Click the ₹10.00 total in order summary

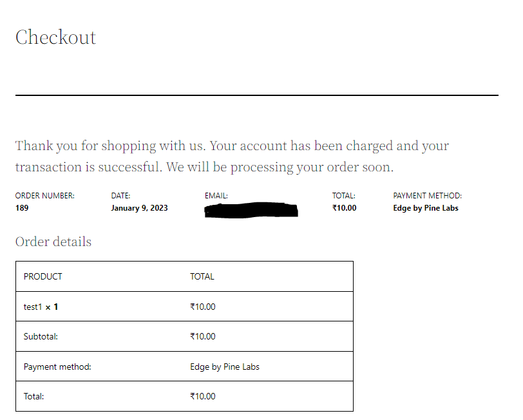(344, 208)
